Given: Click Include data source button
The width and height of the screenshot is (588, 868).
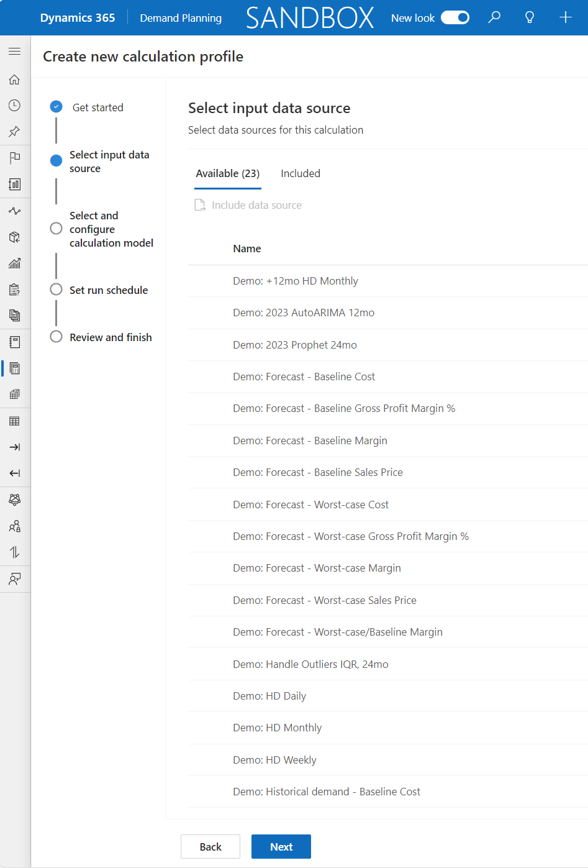Looking at the screenshot, I should 248,205.
